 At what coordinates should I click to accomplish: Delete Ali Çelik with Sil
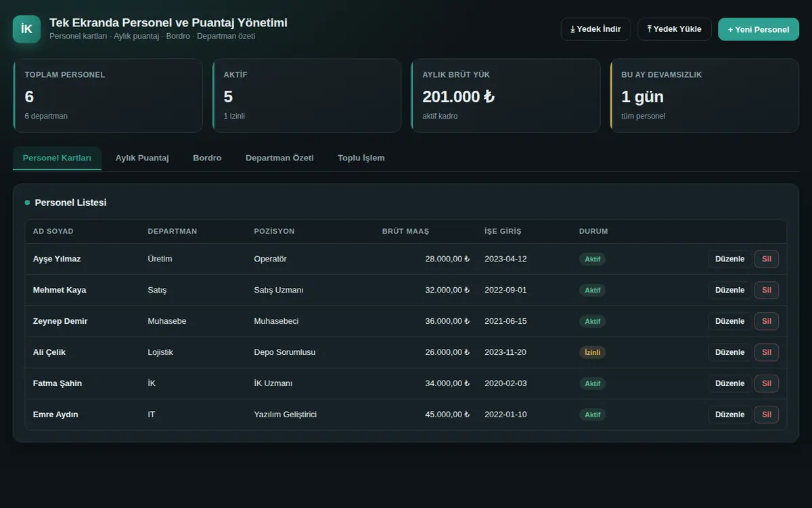[x=767, y=352]
